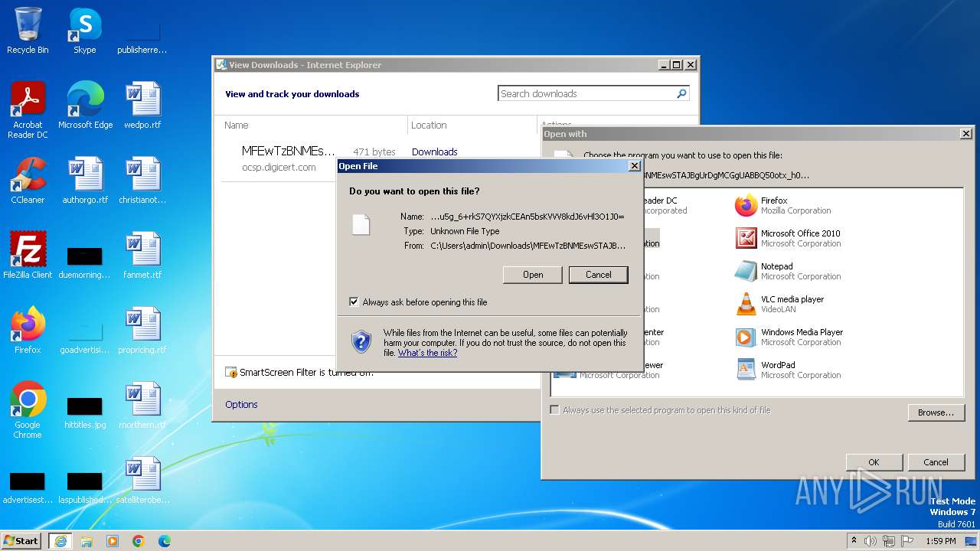The width and height of the screenshot is (980, 551).
Task: Click the volume tray icon
Action: coord(871,541)
